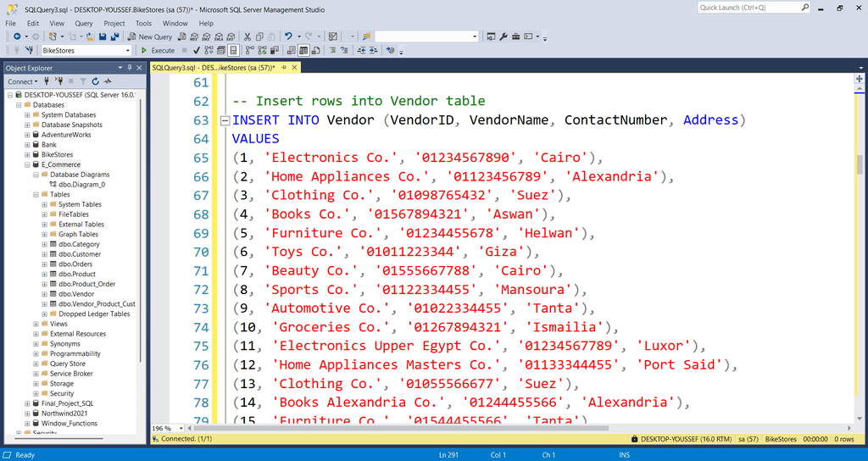Image resolution: width=868 pixels, height=461 pixels.
Task: Click the Properties wrench icon in toolbar
Action: (x=504, y=36)
